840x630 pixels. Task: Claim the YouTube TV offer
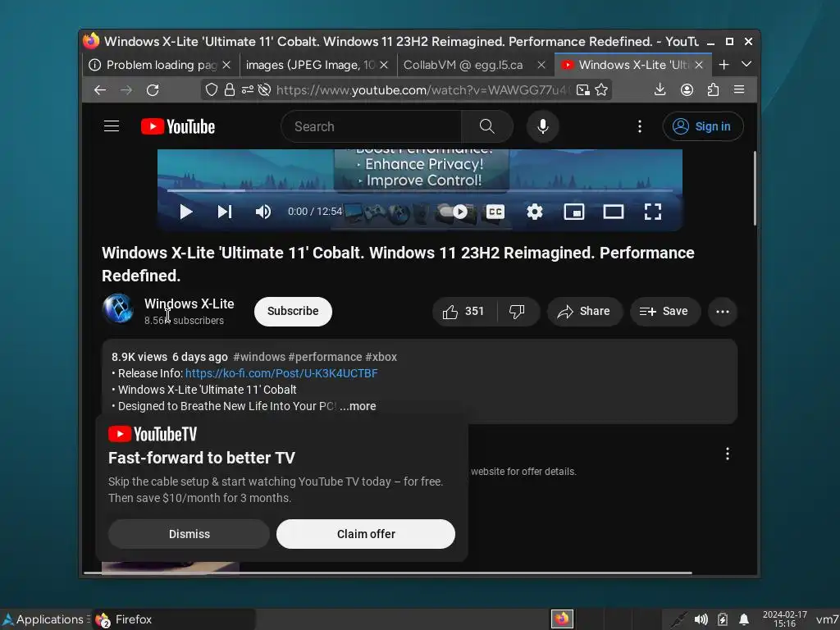[366, 534]
